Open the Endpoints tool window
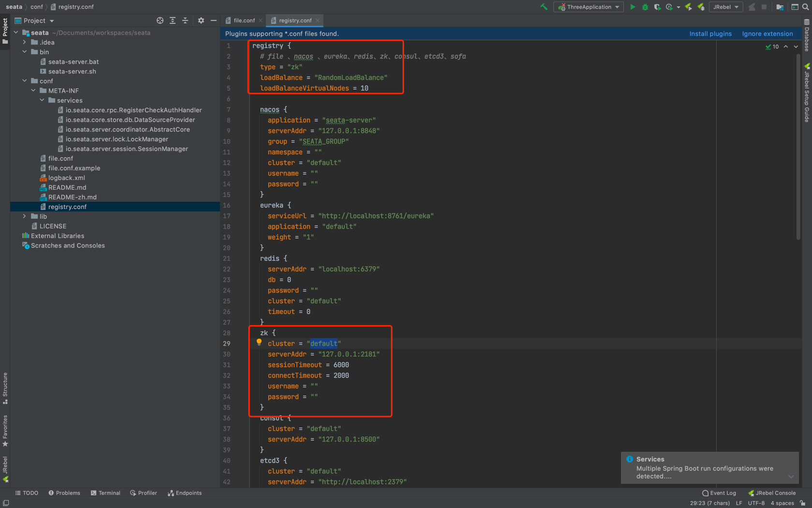Viewport: 812px width, 508px height. pyautogui.click(x=185, y=493)
